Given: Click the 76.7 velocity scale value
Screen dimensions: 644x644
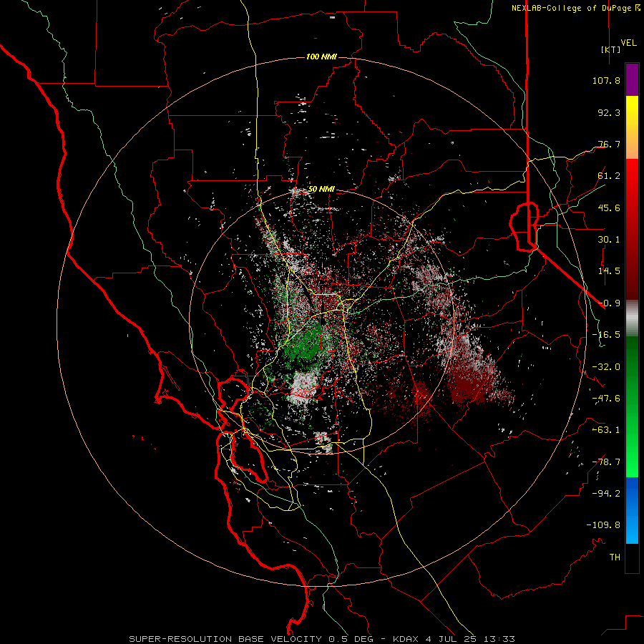Looking at the screenshot, I should click(x=609, y=144).
